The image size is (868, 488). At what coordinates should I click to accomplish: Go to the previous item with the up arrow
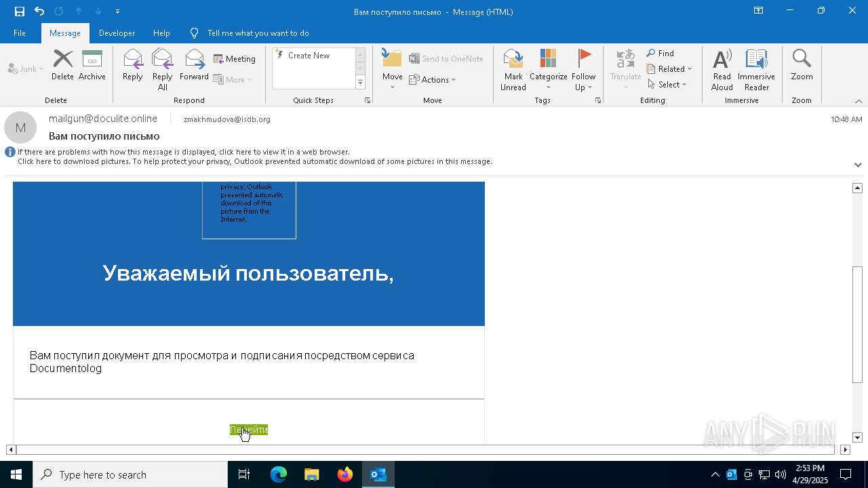79,12
